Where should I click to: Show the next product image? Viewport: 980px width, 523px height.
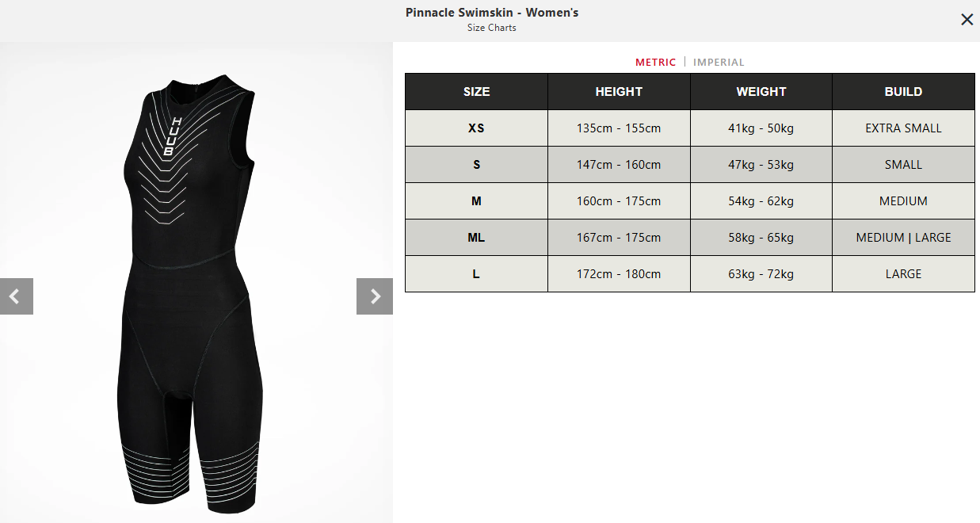[x=375, y=296]
